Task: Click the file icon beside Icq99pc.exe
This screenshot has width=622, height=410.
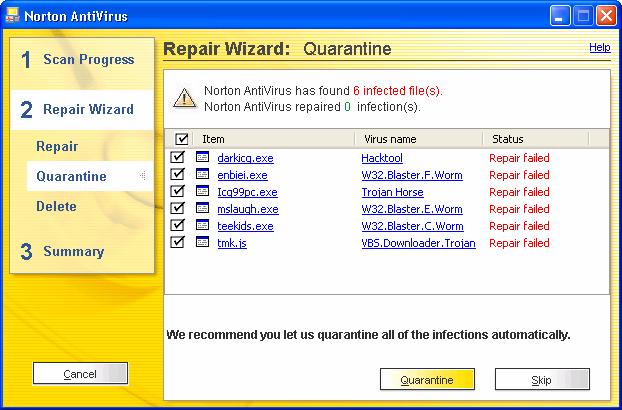Action: (202, 191)
